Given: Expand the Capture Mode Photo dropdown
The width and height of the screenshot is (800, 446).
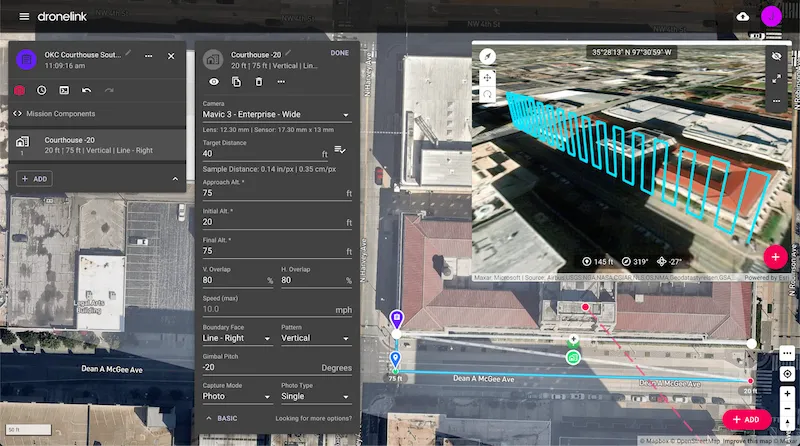Looking at the screenshot, I should 237,396.
